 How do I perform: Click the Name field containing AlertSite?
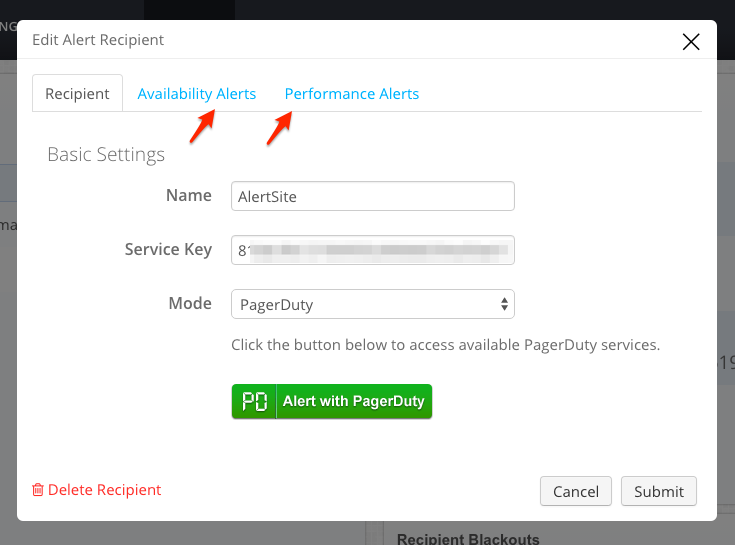tap(372, 196)
